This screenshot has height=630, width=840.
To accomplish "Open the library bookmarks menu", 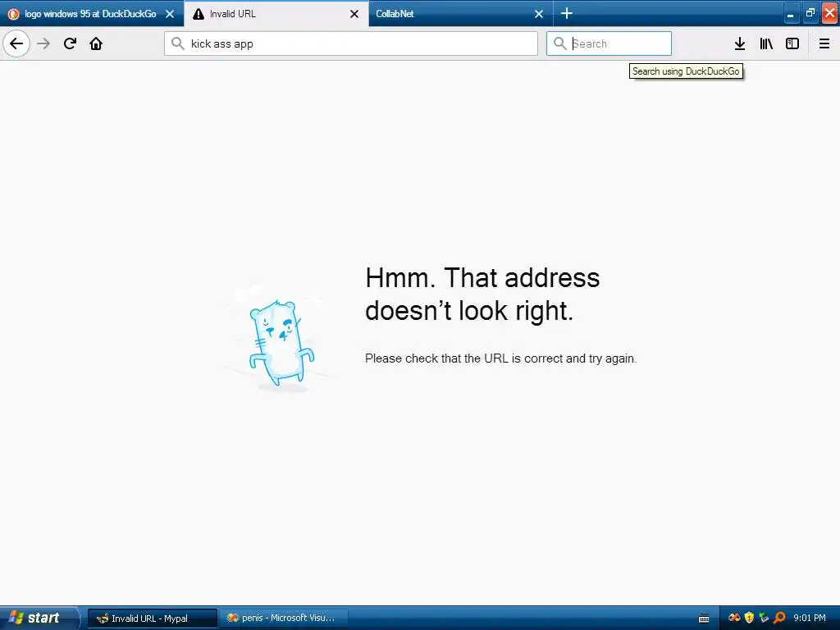I will tap(766, 43).
